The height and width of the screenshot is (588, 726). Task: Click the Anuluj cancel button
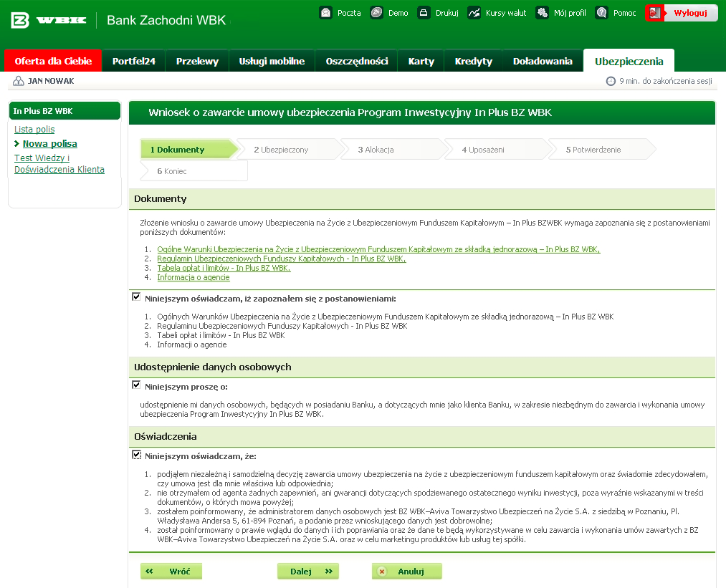(x=406, y=572)
